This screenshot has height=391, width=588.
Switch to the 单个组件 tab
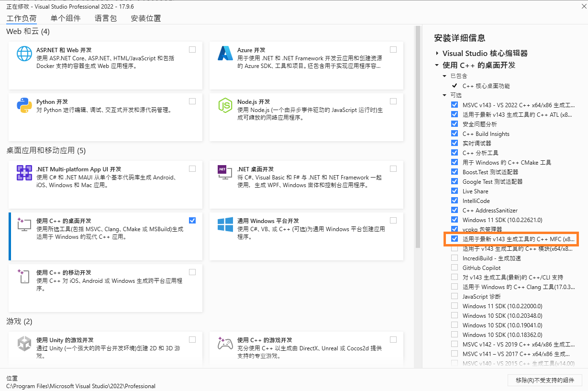(x=66, y=18)
